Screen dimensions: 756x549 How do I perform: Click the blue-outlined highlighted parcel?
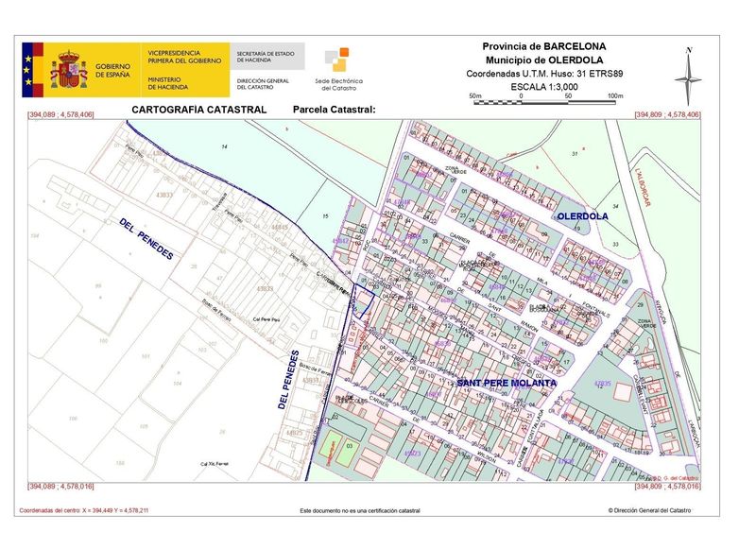click(x=363, y=300)
